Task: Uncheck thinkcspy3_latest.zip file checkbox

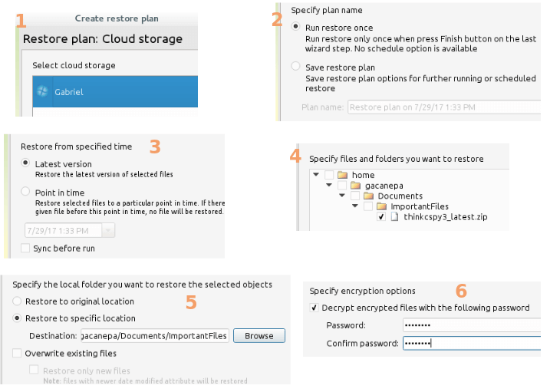Action: (381, 216)
